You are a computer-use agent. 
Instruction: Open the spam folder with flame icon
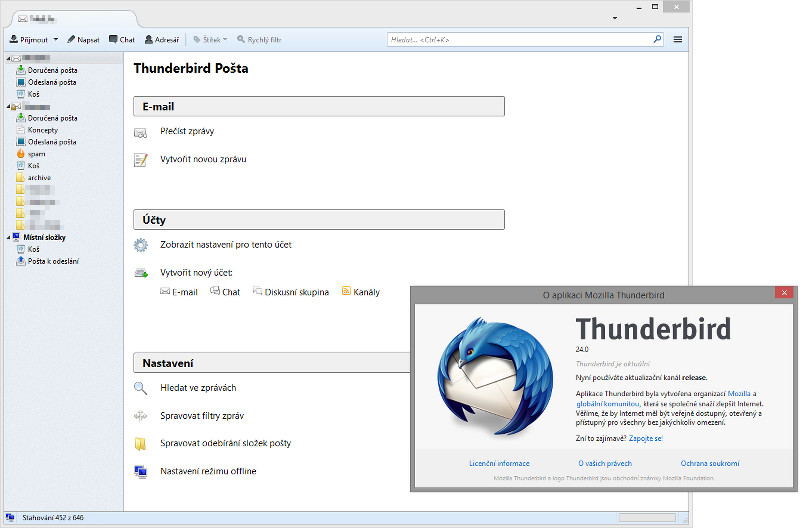coord(36,154)
